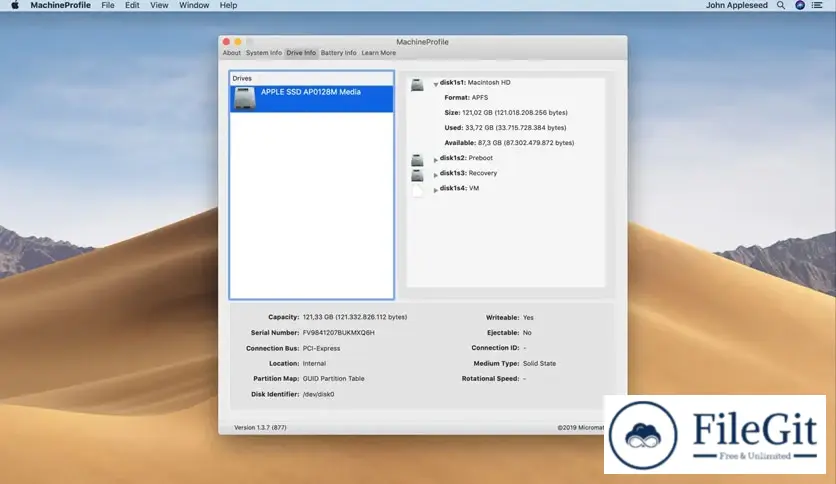Click the PCI-Express connection bus value
Viewport: 836px width, 484px height.
tap(321, 348)
